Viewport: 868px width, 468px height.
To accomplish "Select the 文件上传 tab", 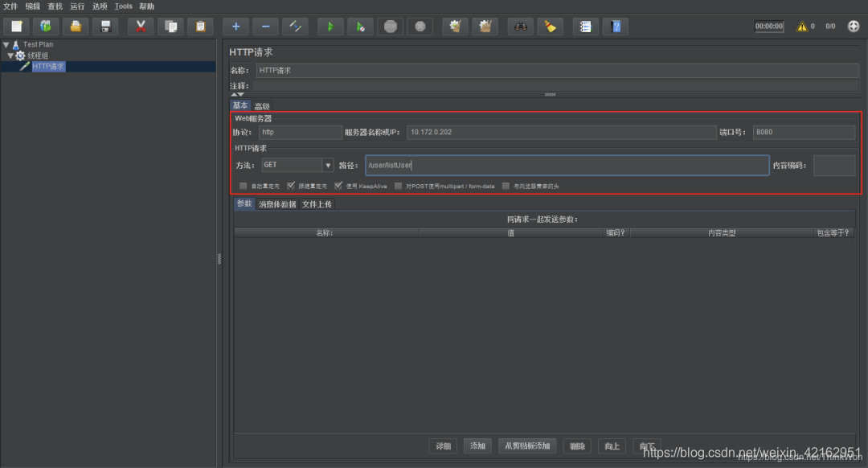I will 317,204.
